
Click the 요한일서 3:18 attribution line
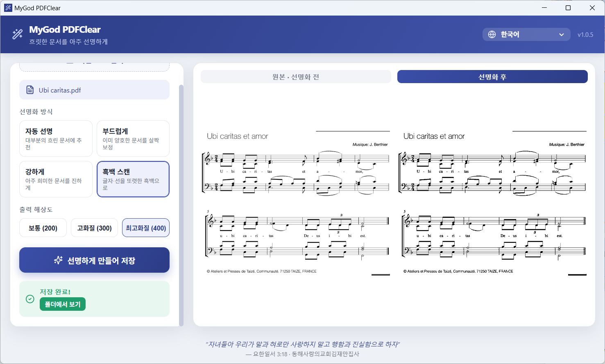point(302,354)
